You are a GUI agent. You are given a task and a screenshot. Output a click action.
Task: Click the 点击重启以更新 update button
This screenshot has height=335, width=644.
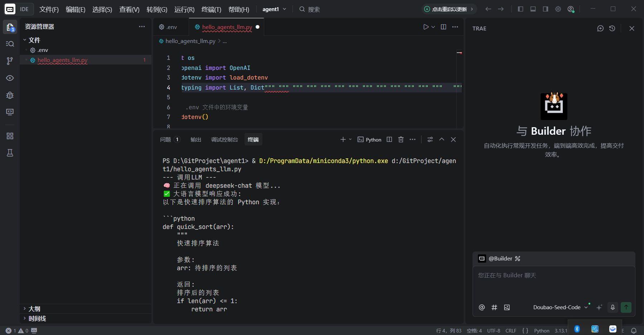449,9
